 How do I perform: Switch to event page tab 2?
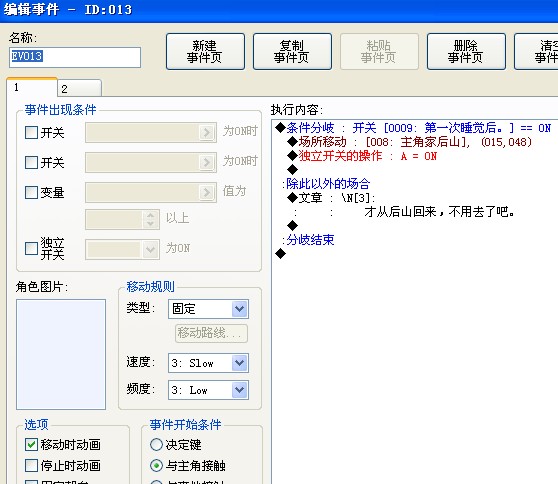(79, 88)
